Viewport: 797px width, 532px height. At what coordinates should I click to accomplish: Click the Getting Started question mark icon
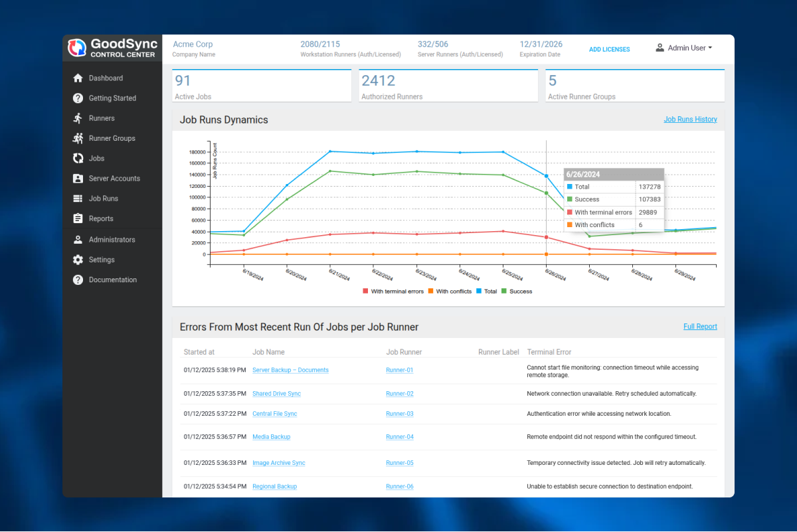coord(78,98)
